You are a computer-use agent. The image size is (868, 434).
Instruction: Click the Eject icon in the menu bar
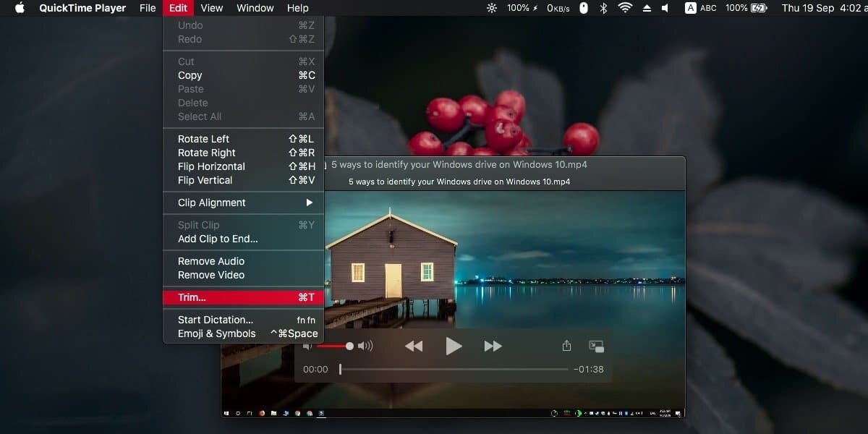click(x=646, y=8)
